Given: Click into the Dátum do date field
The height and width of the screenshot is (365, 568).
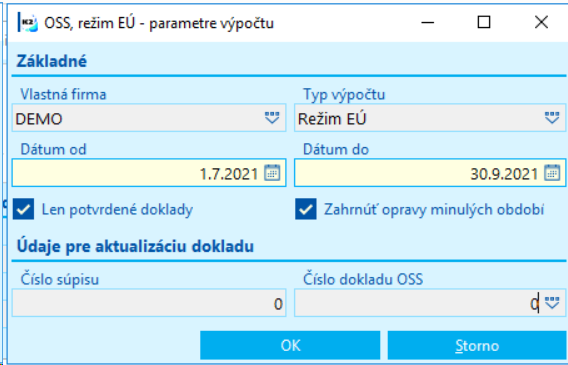Looking at the screenshot, I should click(x=419, y=173).
